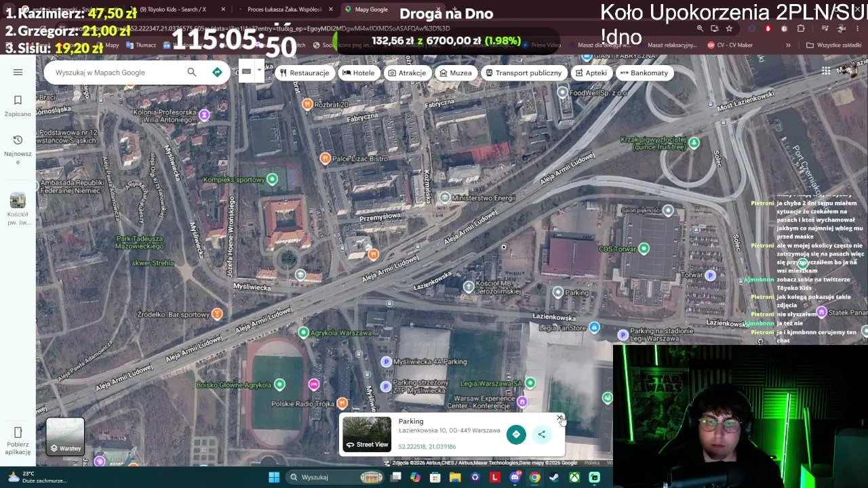Viewport: 868px width, 488px height.
Task: Open the Najnowsze recents panel
Action: coord(18,148)
